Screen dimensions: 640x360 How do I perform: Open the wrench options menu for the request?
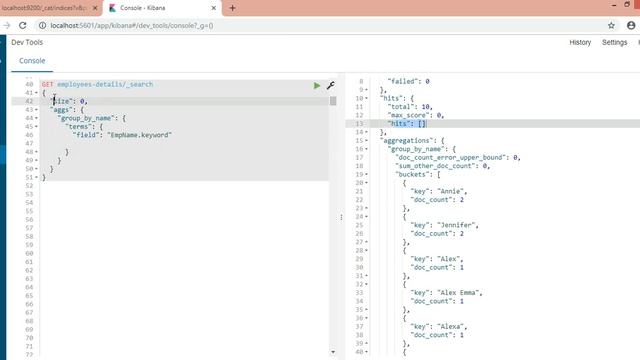coord(331,85)
